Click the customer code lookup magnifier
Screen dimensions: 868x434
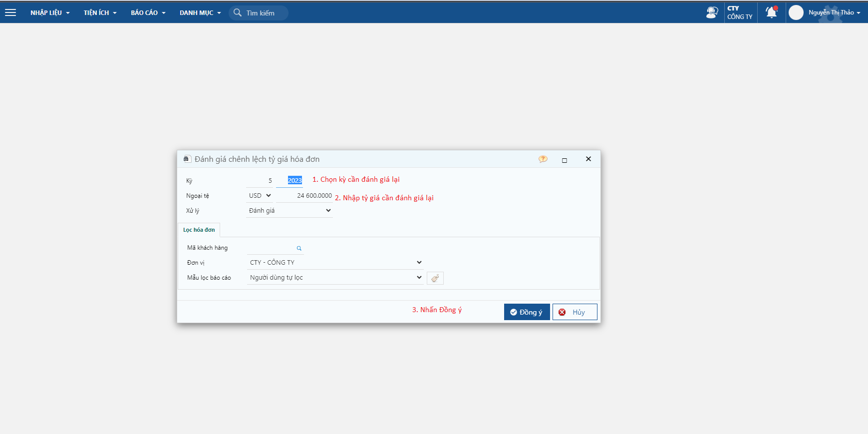[299, 248]
